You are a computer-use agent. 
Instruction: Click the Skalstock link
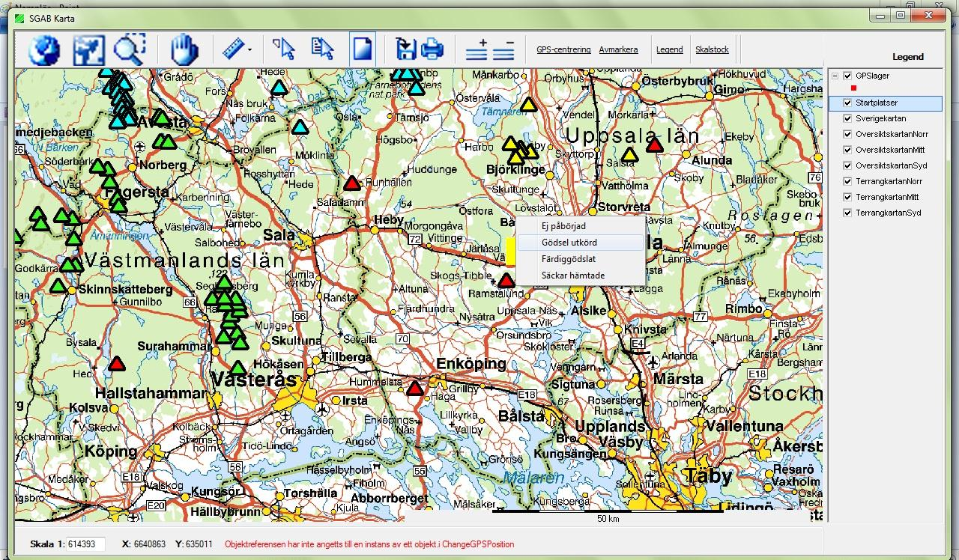click(712, 50)
